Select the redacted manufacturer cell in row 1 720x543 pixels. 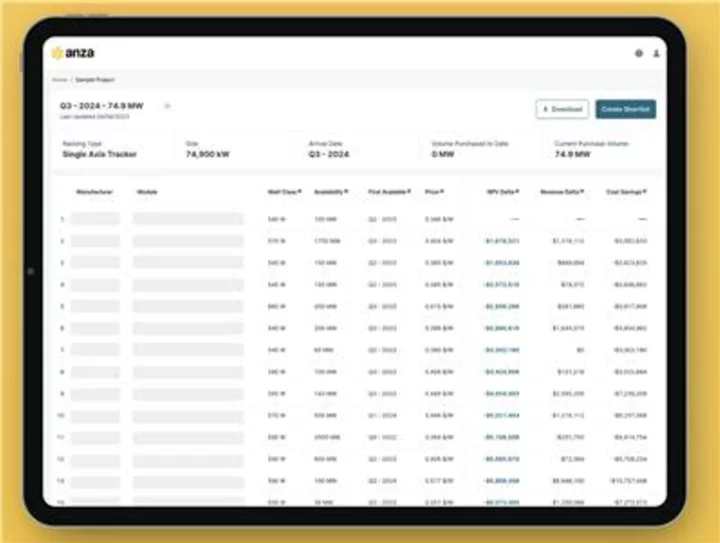[x=95, y=219]
